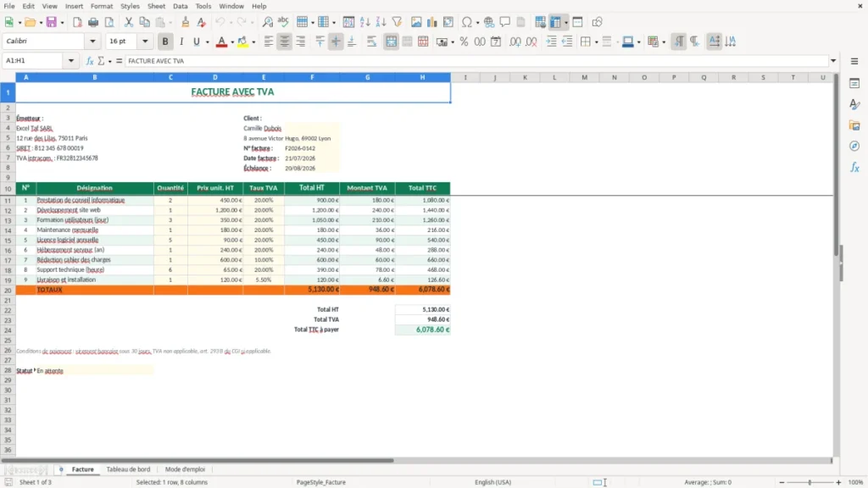Add decimal place icon
The height and width of the screenshot is (488, 868).
coord(515,42)
